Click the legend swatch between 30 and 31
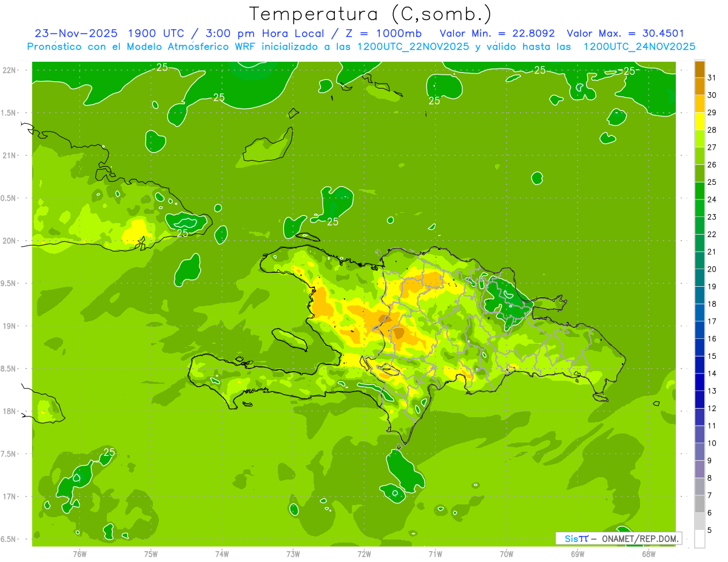Viewport: 728px width, 562px height. (x=699, y=86)
